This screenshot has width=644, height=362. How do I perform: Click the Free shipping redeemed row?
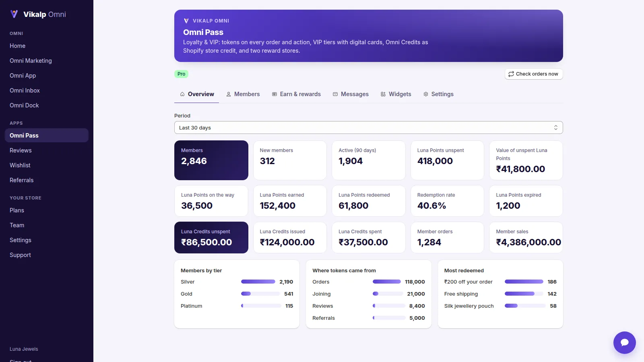[x=500, y=294]
